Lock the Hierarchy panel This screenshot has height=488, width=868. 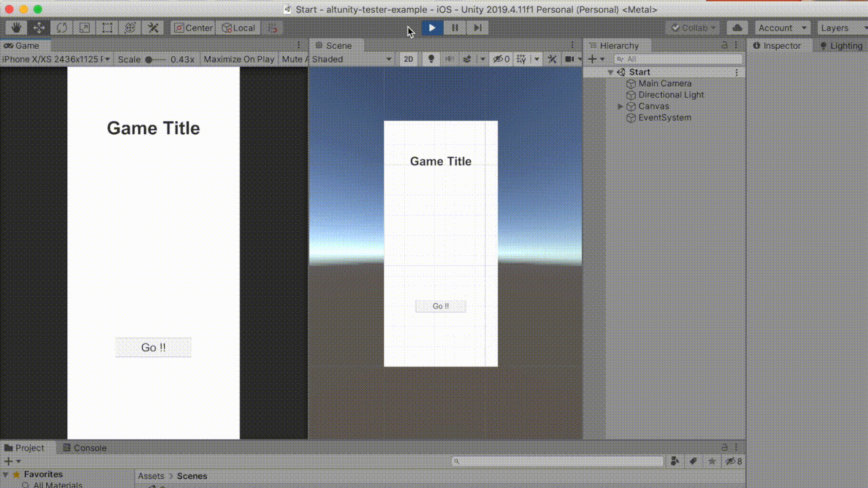725,45
